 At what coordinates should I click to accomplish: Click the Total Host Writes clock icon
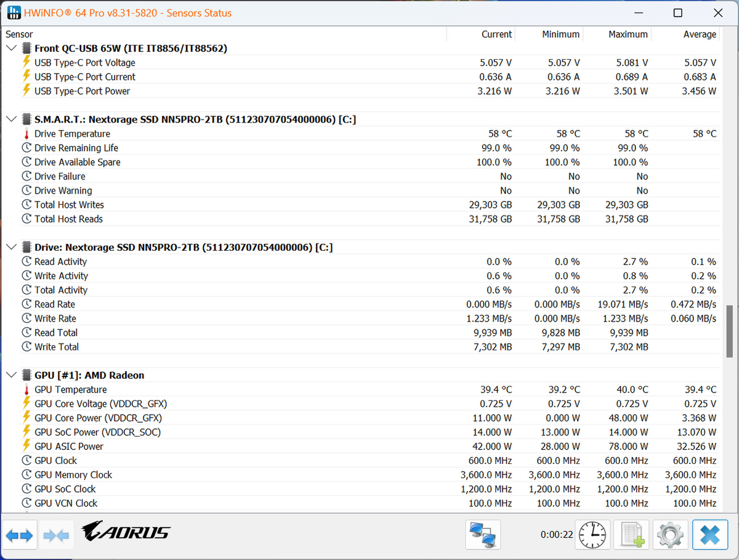[26, 205]
